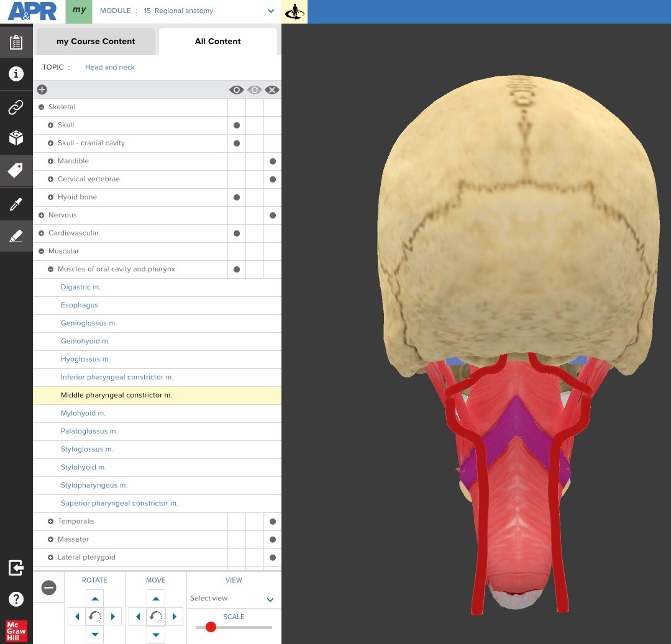Click the green 'my' badge

coord(79,12)
